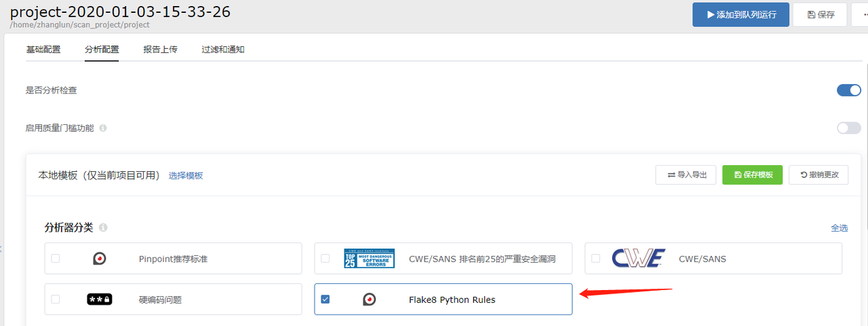Click the Flake8 Python Rules logo icon
Screen dimensions: 868x326
[369, 299]
